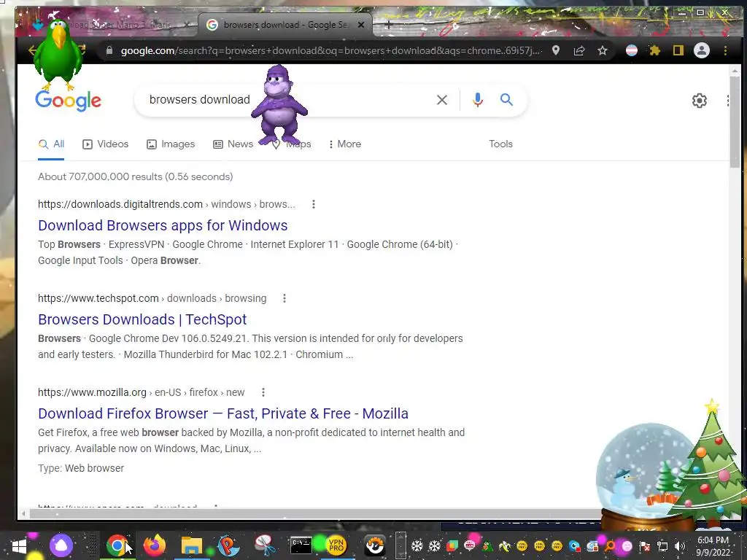The image size is (747, 560).
Task: Switch to the Videos results tab
Action: coord(105,144)
